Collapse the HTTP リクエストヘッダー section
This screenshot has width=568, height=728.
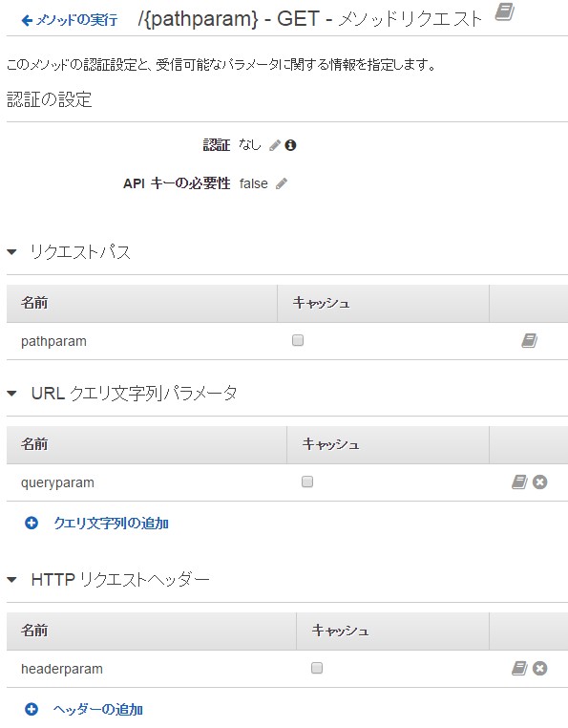coord(12,580)
